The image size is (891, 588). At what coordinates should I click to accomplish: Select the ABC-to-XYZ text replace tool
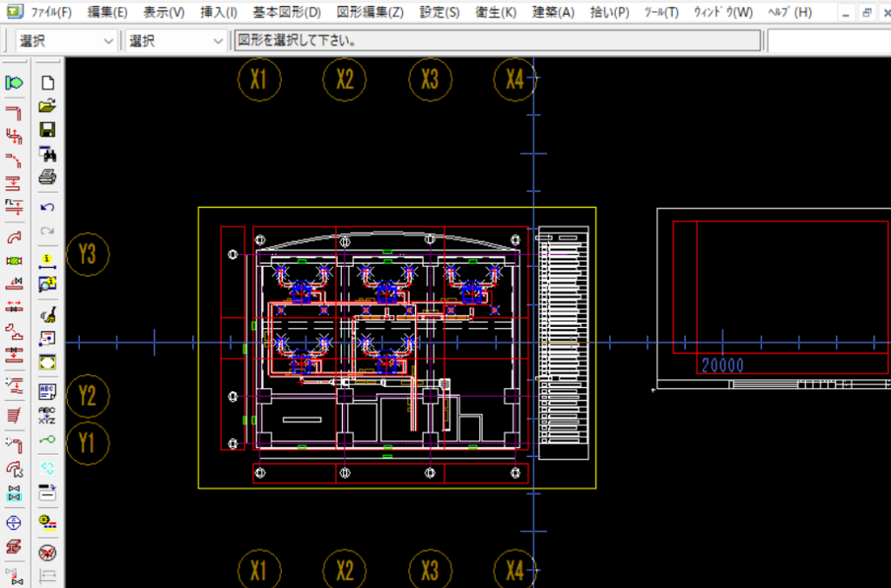click(48, 415)
